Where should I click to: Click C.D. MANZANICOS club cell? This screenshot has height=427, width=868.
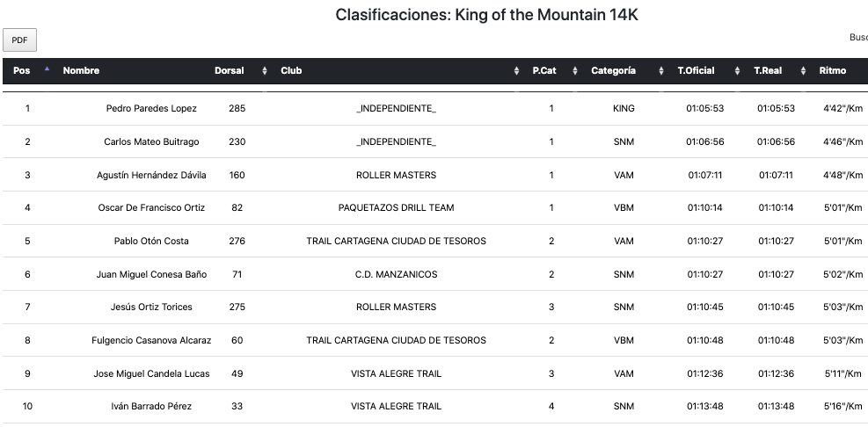click(396, 274)
